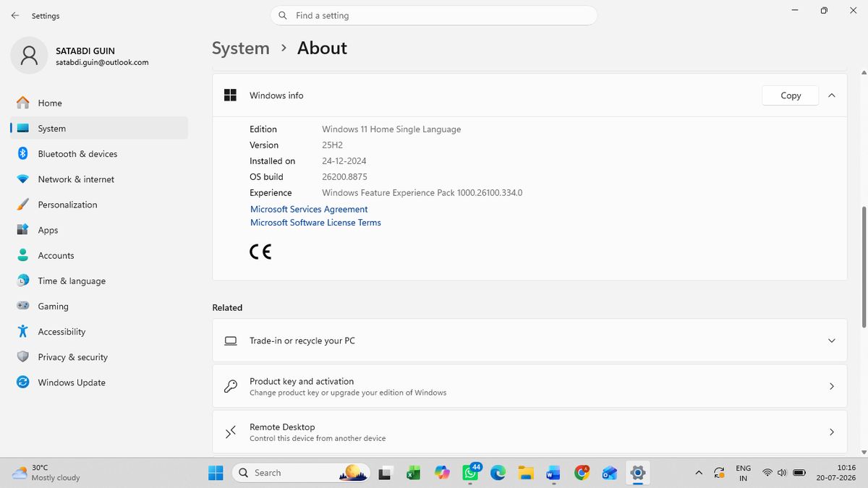Click the Windows info logo icon

tap(230, 95)
